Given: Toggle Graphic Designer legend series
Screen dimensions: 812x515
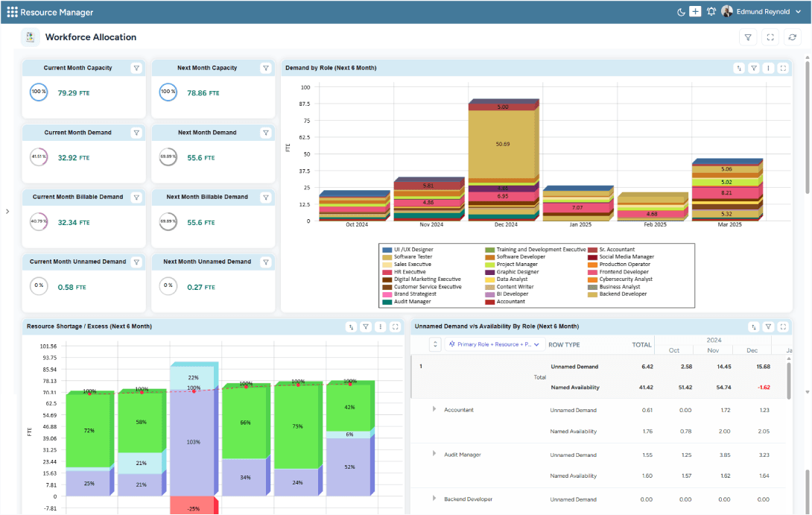Looking at the screenshot, I should point(512,272).
